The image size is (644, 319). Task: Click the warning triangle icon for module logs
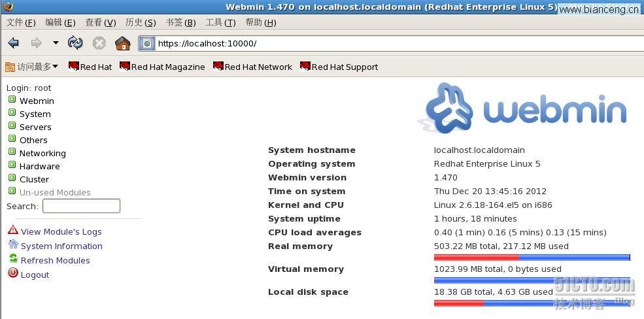tap(13, 230)
